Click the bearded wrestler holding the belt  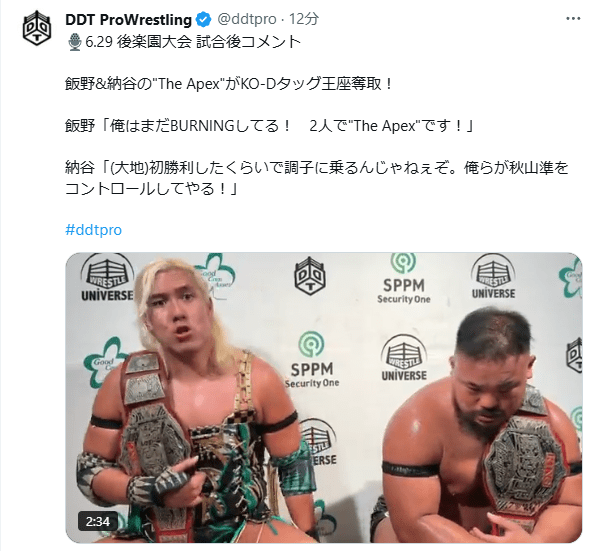(x=481, y=424)
